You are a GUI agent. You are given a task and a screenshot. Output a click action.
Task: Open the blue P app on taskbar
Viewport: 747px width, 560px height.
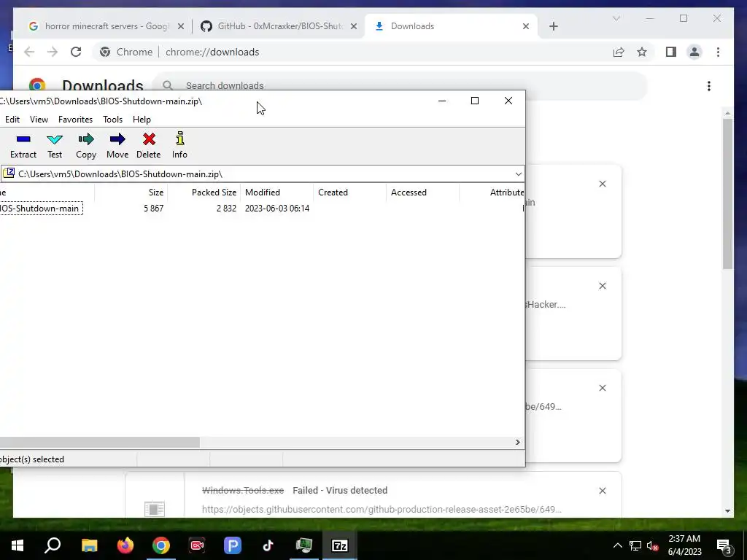[232, 545]
